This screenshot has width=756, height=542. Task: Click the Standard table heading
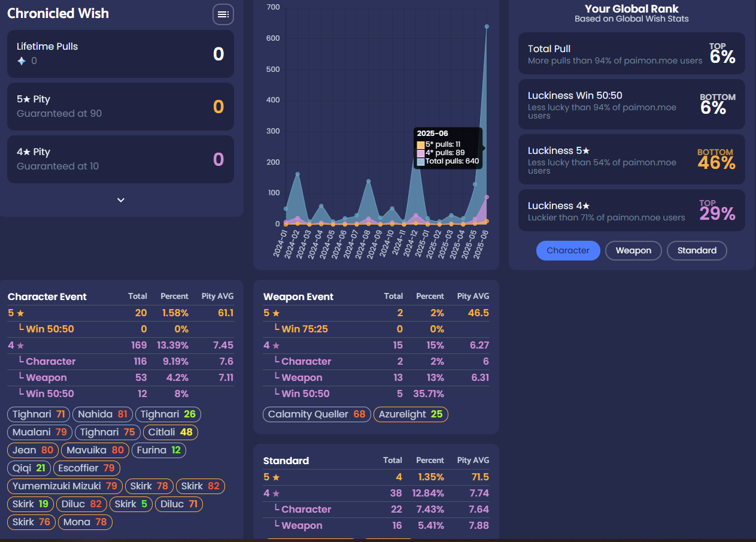click(286, 461)
